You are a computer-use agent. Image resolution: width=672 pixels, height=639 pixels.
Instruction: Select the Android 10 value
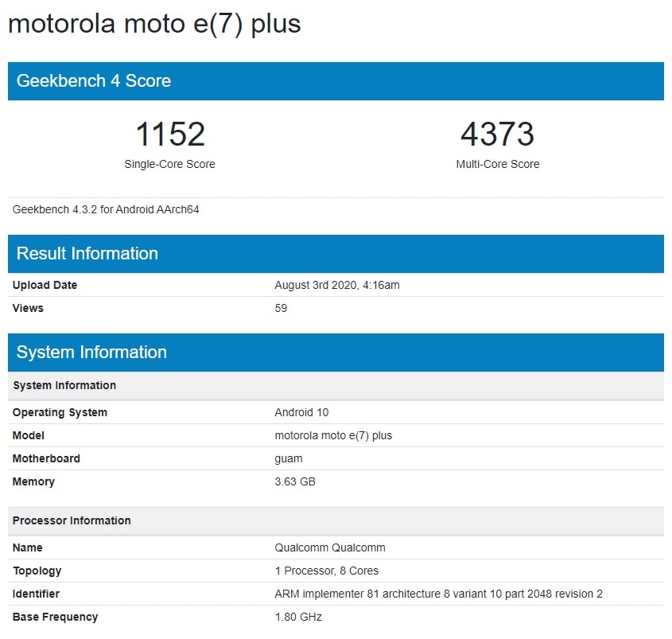[x=301, y=412]
